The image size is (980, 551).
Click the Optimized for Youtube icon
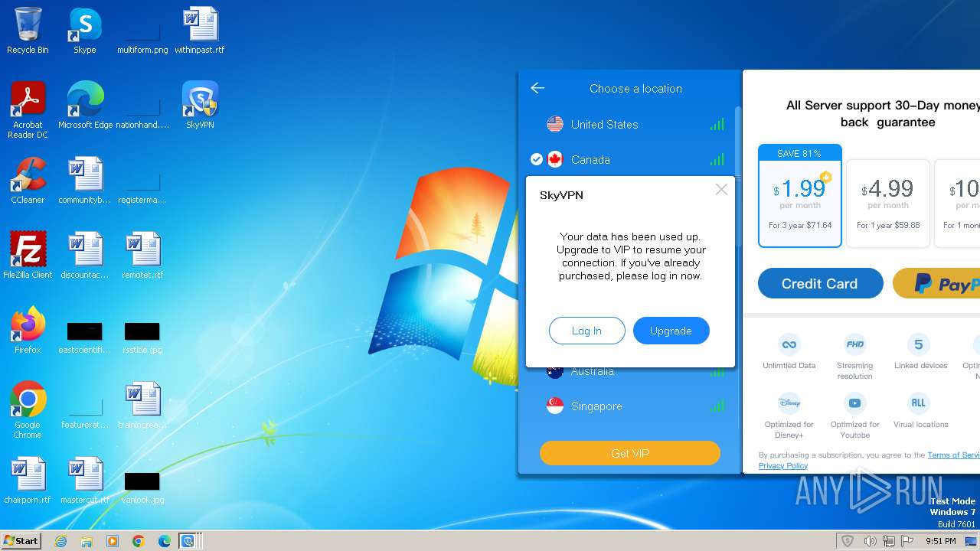855,403
